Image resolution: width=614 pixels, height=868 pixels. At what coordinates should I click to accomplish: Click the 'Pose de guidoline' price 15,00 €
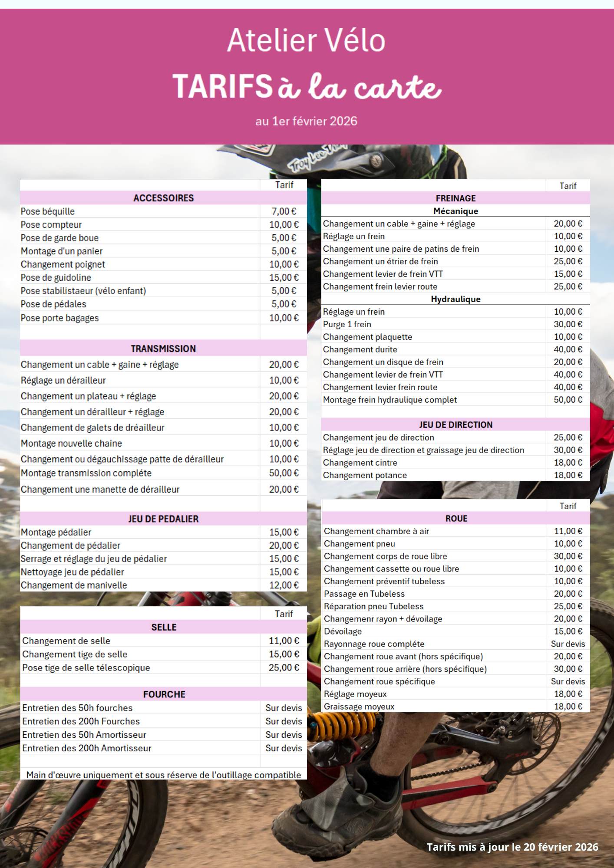click(x=284, y=277)
